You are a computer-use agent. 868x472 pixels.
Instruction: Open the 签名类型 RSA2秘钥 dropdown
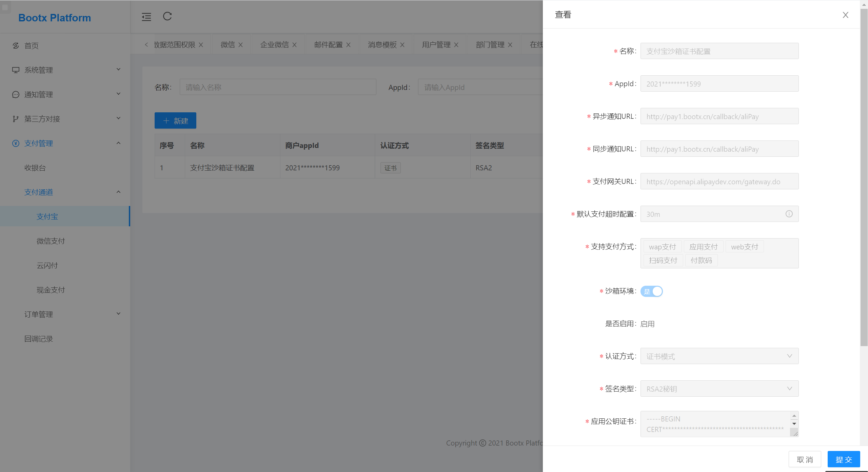click(790, 389)
